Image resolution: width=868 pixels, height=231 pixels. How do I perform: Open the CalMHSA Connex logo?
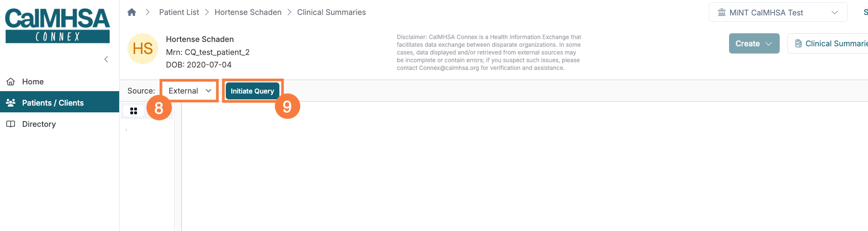(x=57, y=26)
